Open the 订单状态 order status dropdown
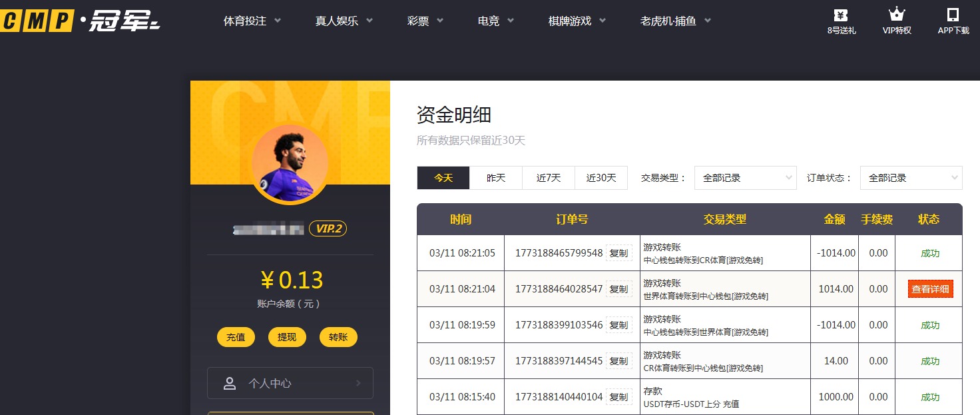 pos(911,178)
